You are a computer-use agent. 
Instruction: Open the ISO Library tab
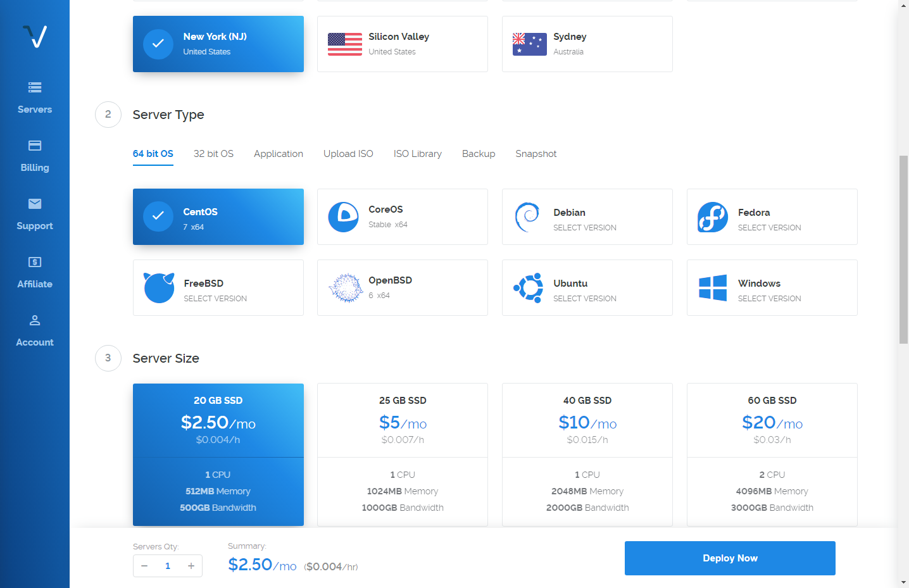[x=418, y=154]
